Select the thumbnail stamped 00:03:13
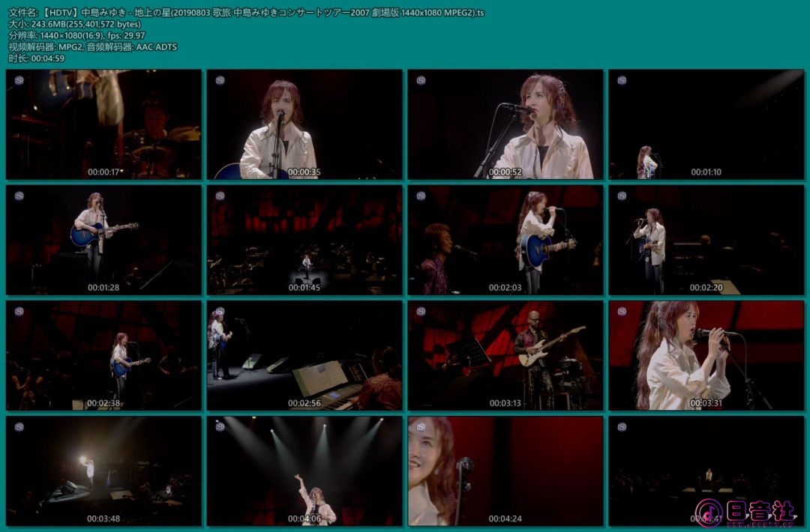Viewport: 810px width, 532px height. (x=505, y=355)
